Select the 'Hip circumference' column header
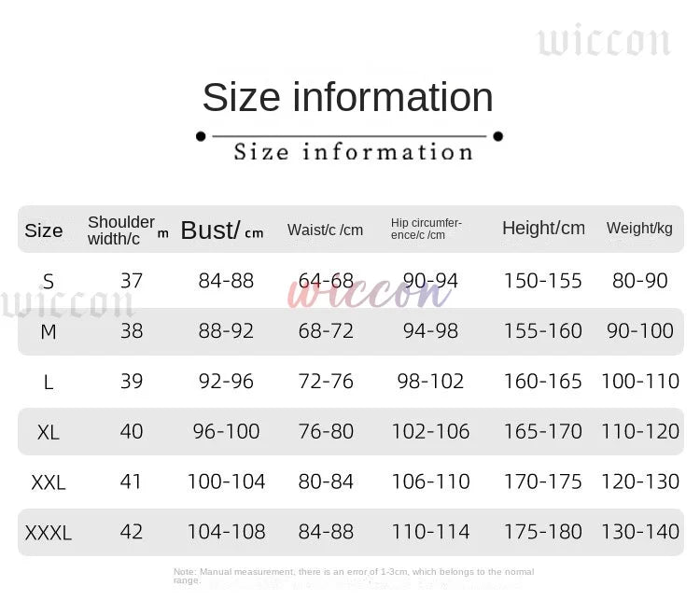Screen dimensions: 700x600 (x=427, y=229)
